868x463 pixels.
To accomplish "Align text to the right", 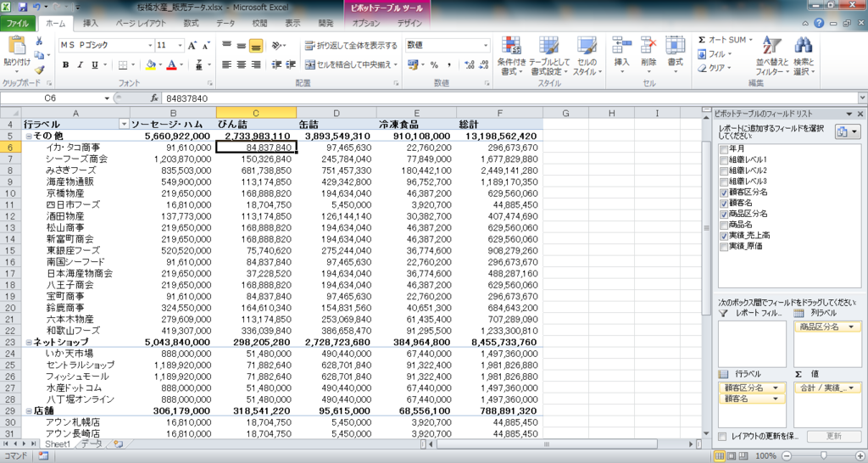I will (x=256, y=64).
